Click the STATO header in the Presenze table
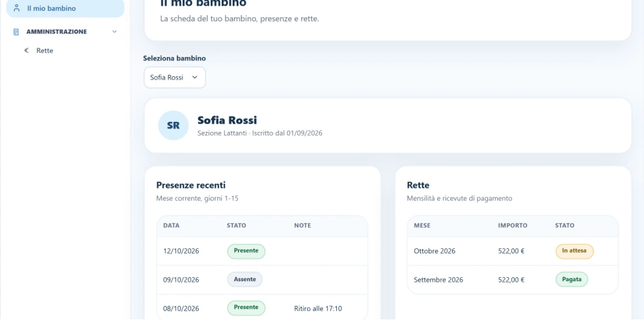This screenshot has width=644, height=320. click(237, 225)
